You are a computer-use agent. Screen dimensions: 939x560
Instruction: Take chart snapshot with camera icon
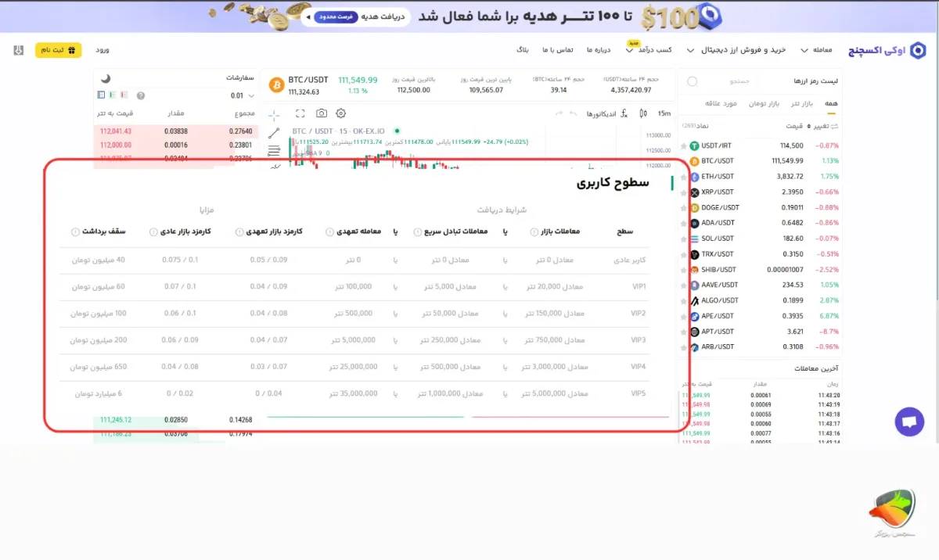coord(321,113)
